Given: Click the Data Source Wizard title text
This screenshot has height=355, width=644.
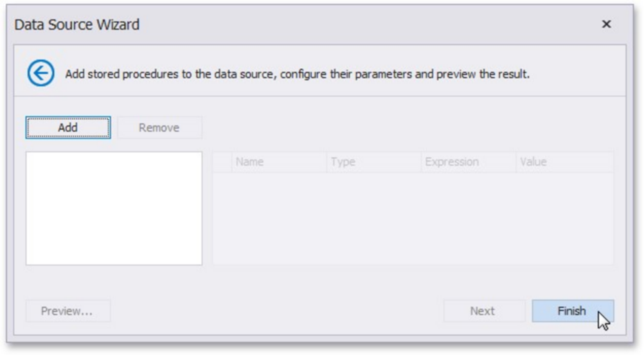Looking at the screenshot, I should click(x=77, y=25).
